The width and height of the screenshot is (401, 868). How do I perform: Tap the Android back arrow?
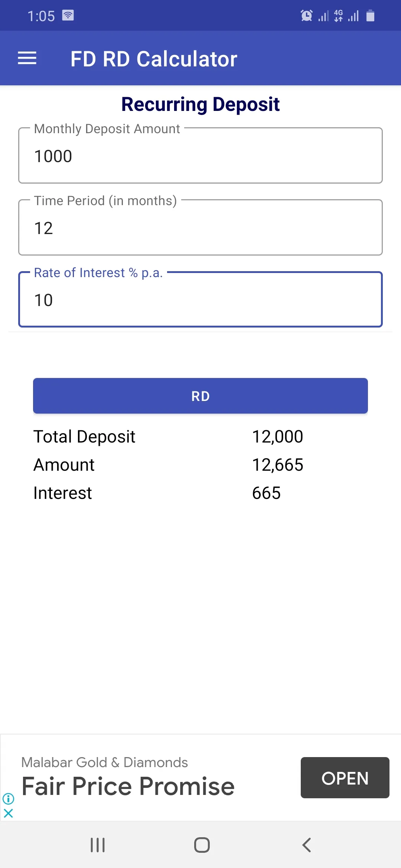306,845
